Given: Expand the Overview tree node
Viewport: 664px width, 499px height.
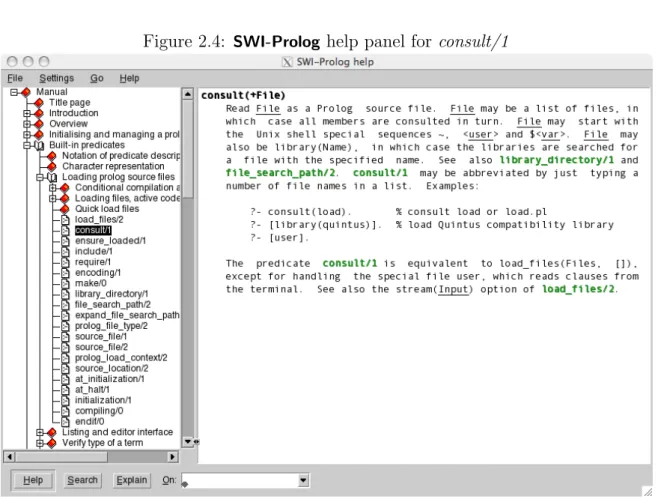Looking at the screenshot, I should click(x=27, y=124).
